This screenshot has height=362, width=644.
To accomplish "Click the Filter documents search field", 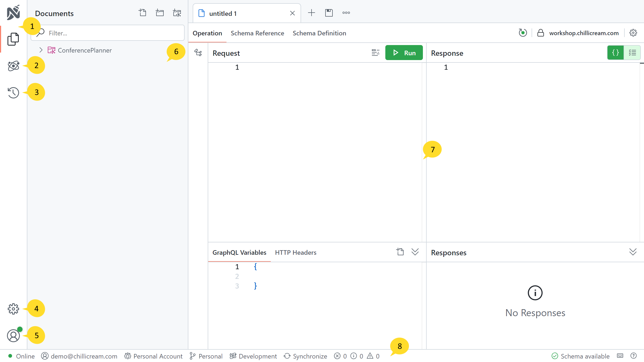I will 113,33.
